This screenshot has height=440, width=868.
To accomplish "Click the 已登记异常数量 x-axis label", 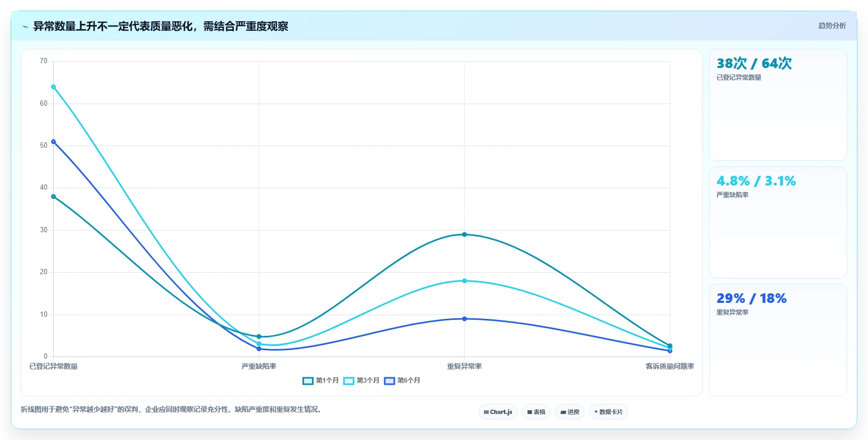I will click(x=53, y=366).
